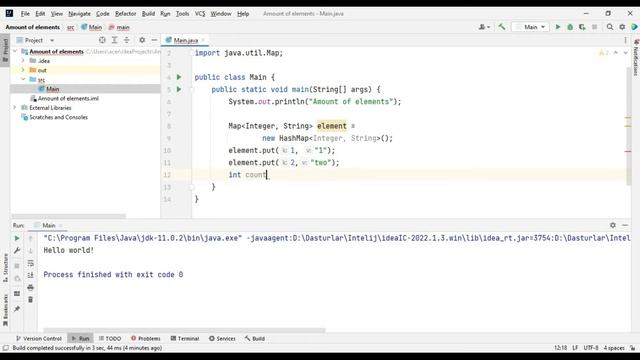640x360 pixels.
Task: Hide the Project tool window
Action: [154, 40]
